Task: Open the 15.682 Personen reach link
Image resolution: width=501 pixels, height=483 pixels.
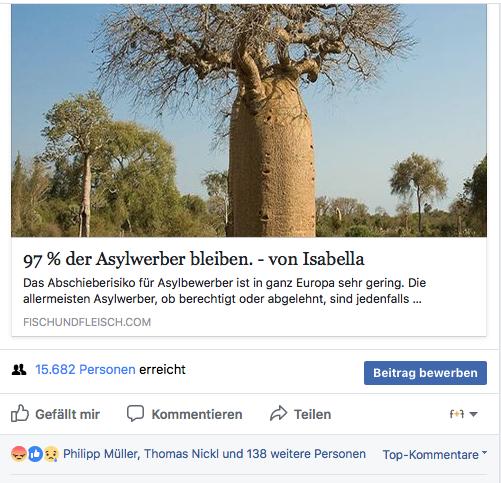Action: tap(85, 369)
